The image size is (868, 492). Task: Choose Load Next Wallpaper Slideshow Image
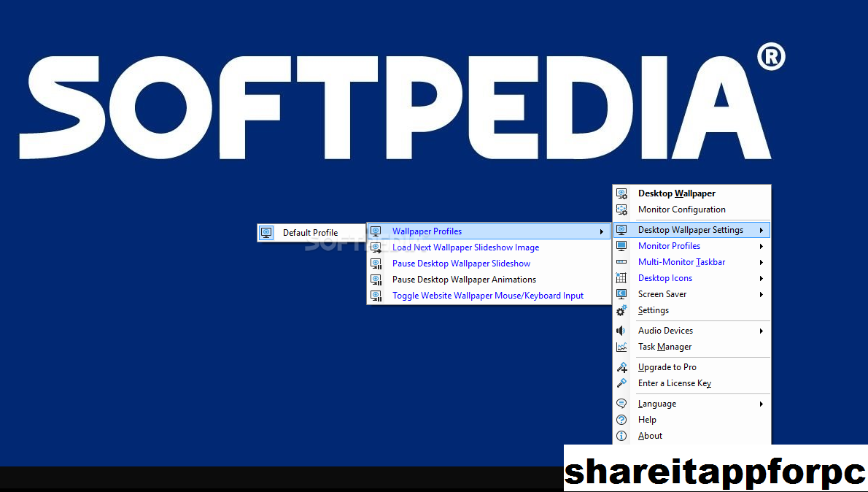[465, 247]
